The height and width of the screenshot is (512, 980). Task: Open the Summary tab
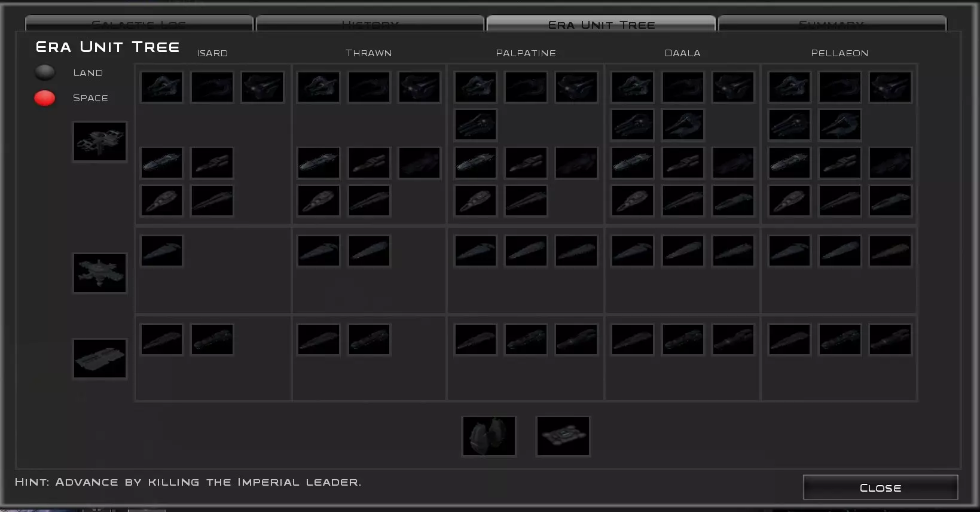point(832,24)
